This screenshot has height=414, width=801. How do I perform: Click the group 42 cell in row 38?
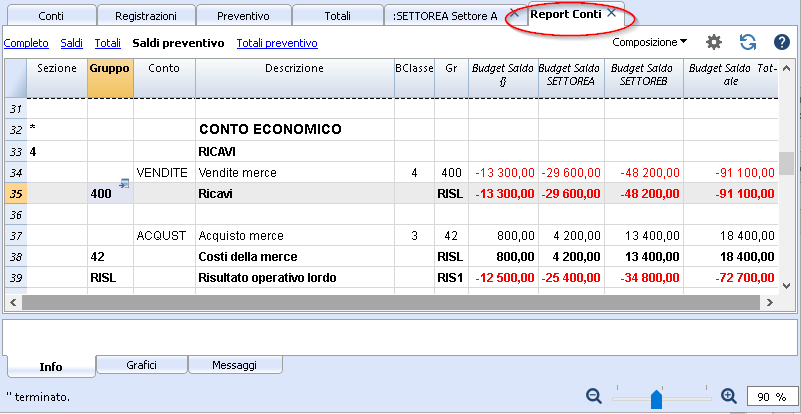pyautogui.click(x=110, y=257)
